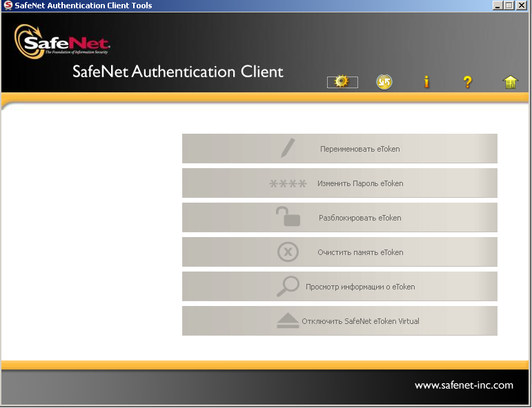This screenshot has height=408, width=532.
Task: Open the About info icon
Action: pos(426,82)
